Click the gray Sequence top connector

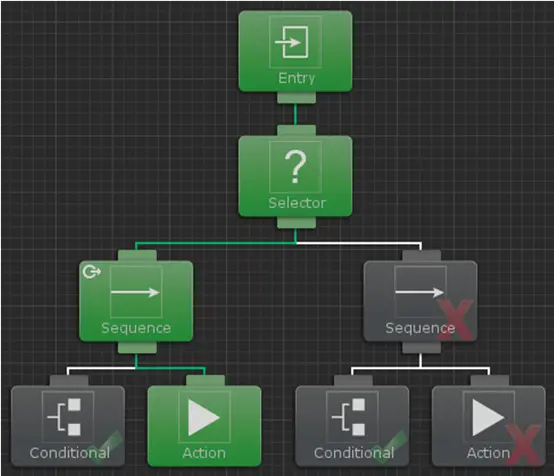coord(422,255)
